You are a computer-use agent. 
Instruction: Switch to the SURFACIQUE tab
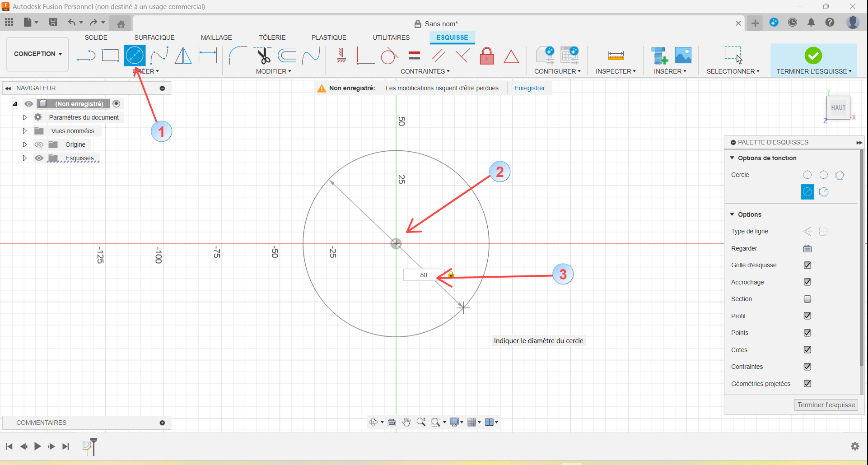click(154, 37)
